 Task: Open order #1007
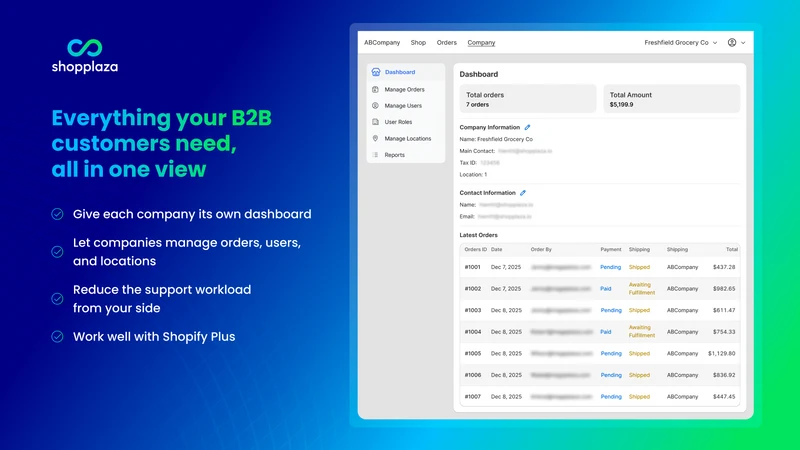point(472,396)
